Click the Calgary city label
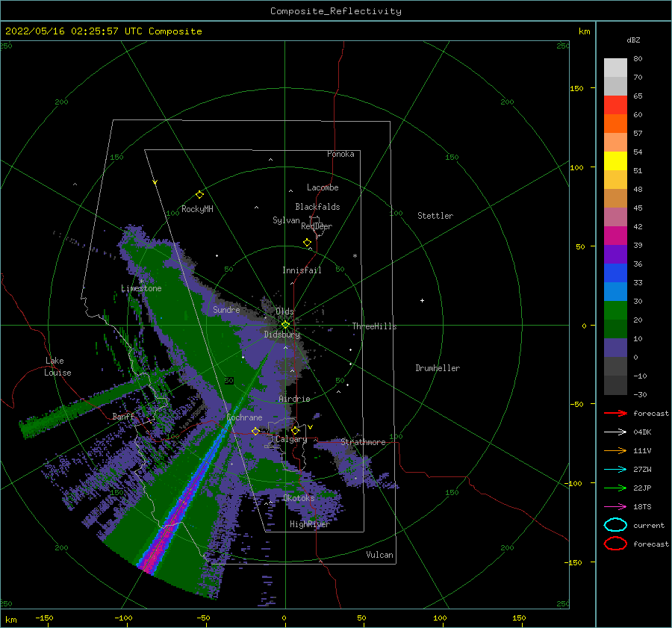Viewport: 672px width, 628px height. (x=291, y=439)
